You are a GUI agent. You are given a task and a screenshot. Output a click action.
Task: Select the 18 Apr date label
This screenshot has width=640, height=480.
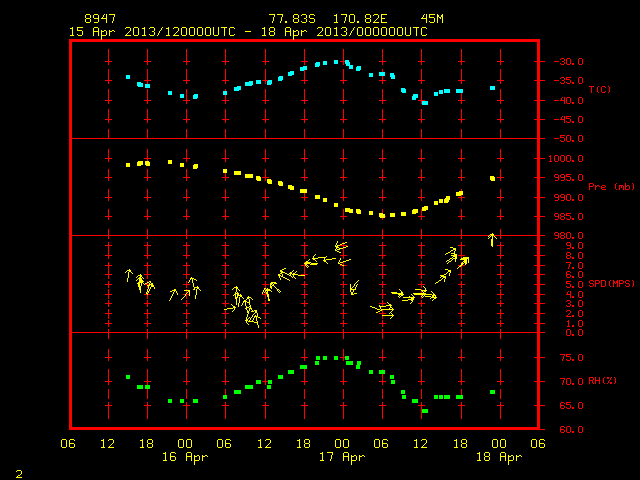point(499,457)
